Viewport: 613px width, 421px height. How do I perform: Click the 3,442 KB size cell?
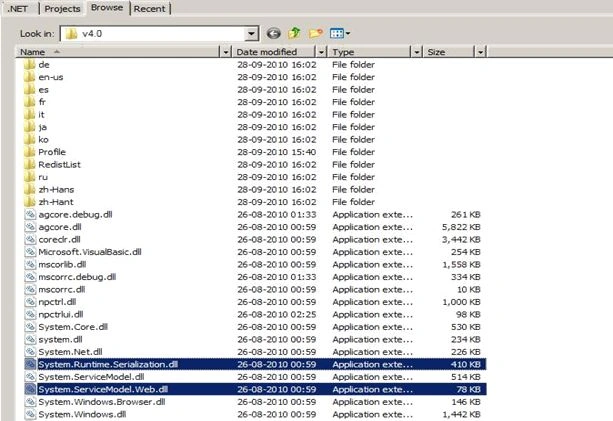point(461,240)
